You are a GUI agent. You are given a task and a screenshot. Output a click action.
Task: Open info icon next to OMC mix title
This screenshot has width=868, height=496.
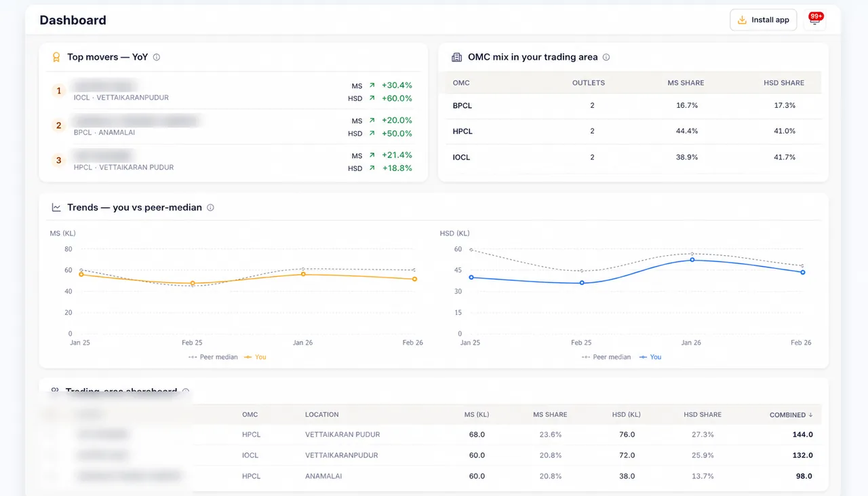606,57
